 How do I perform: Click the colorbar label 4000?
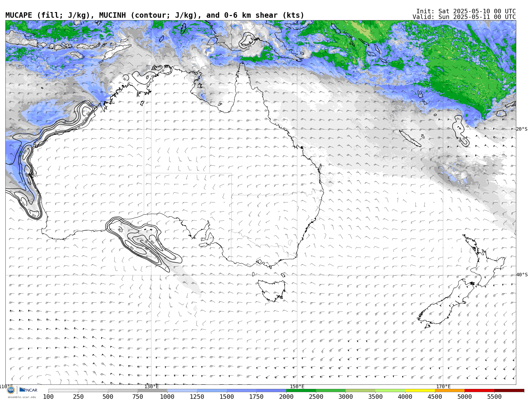click(405, 397)
